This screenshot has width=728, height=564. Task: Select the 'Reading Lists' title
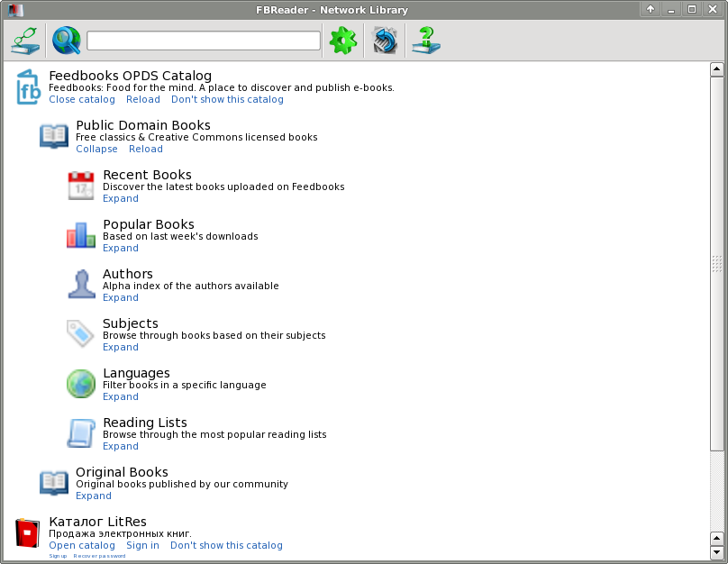coord(145,423)
